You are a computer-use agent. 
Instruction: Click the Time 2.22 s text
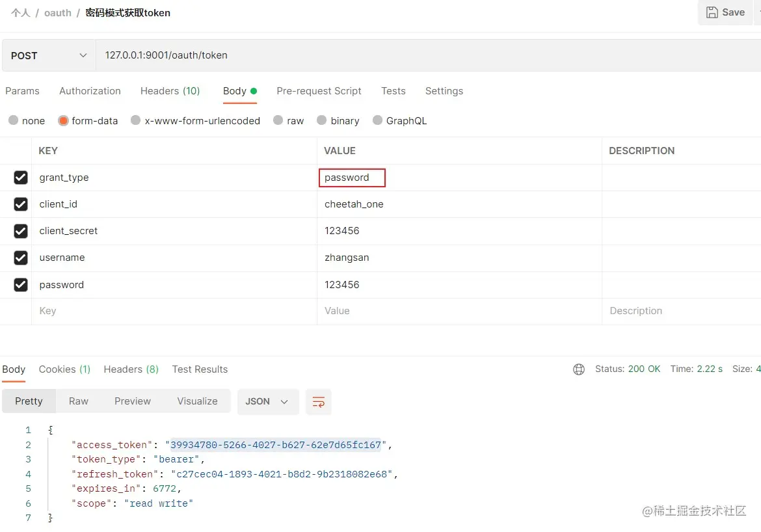pos(696,369)
